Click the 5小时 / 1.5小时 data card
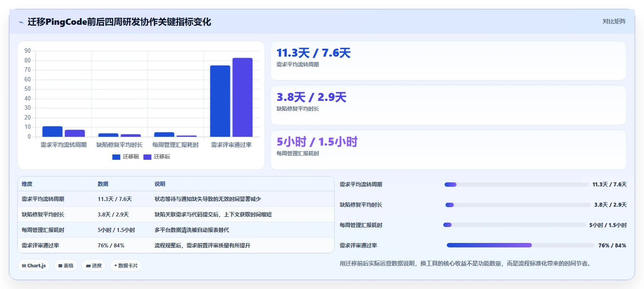 click(449, 150)
